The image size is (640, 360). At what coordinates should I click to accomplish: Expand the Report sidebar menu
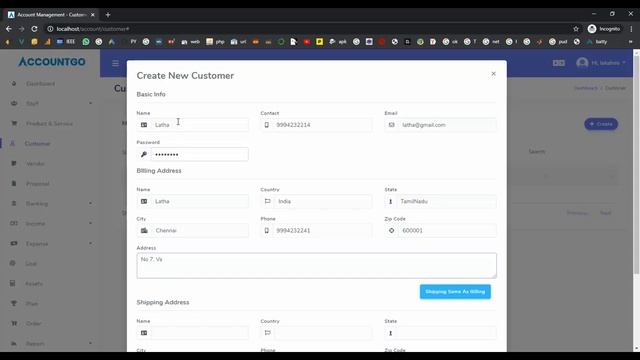50,344
